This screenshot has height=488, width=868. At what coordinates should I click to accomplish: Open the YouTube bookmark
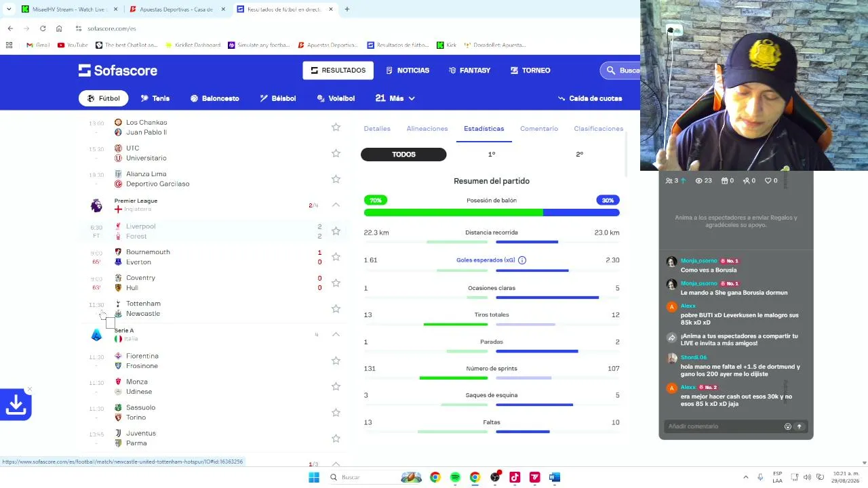click(73, 45)
